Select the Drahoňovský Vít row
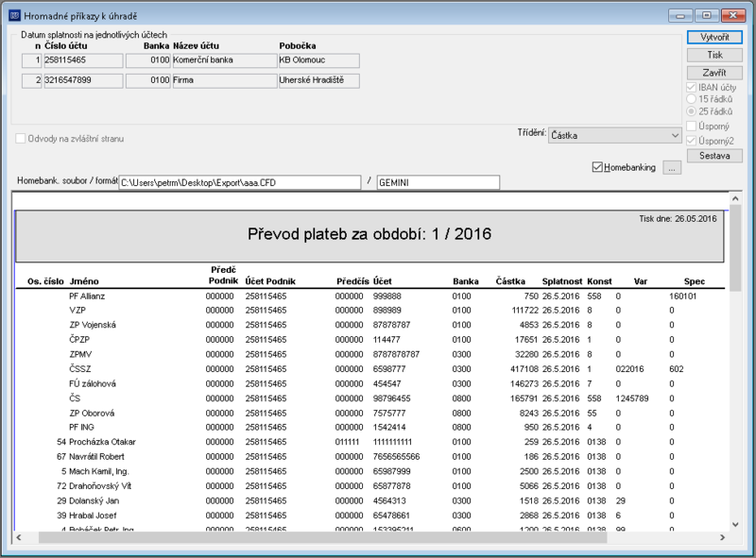 tap(370, 485)
